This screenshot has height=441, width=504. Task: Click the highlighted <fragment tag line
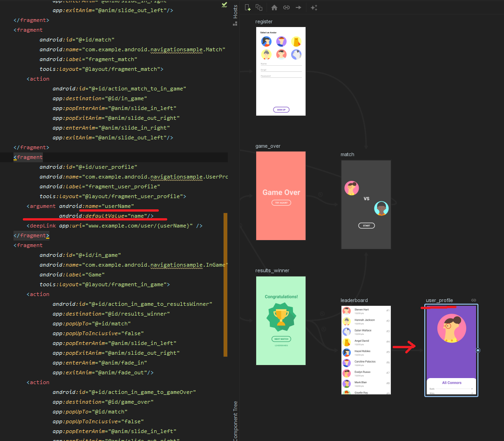(x=28, y=157)
